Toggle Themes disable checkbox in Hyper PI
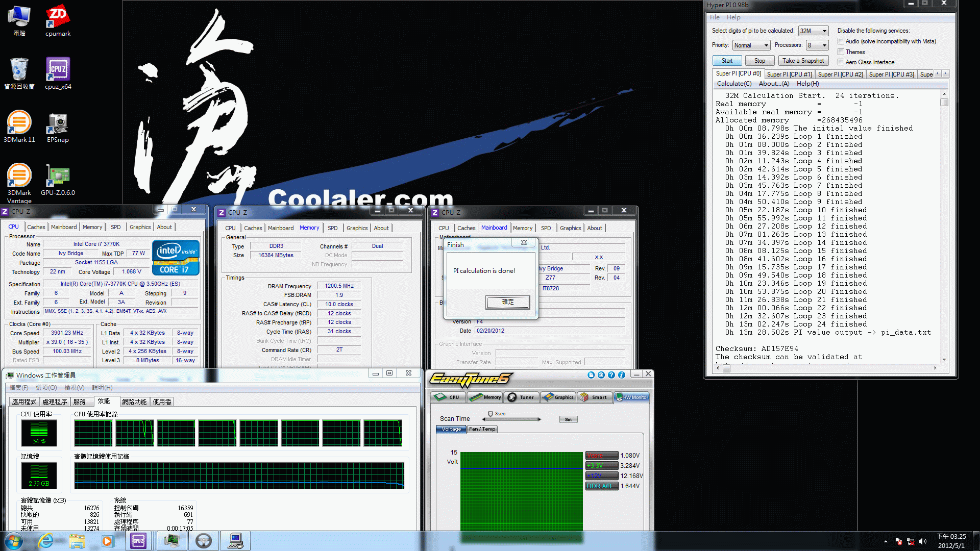Viewport: 980px width, 551px height. [x=842, y=52]
